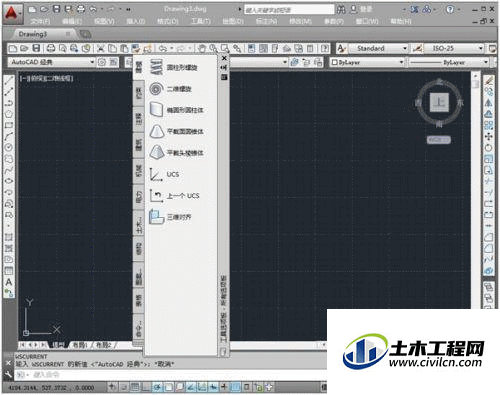Click the tool palette auto-hide button

click(x=224, y=68)
